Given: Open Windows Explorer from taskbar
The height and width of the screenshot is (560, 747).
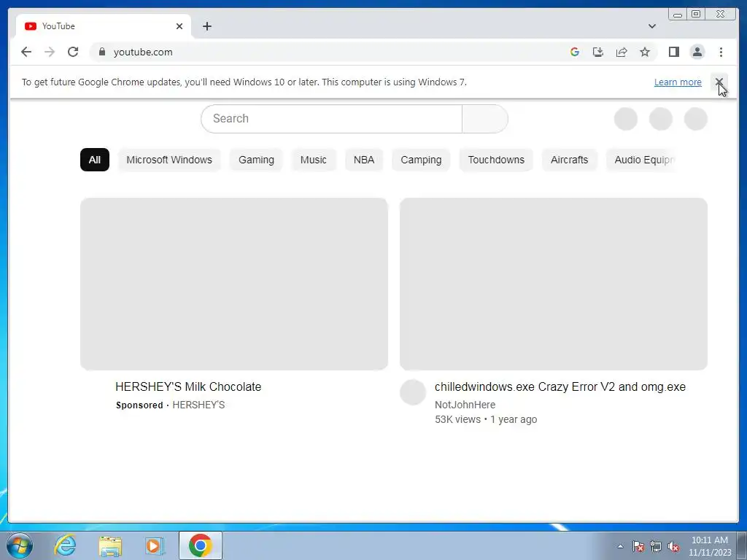Looking at the screenshot, I should [x=110, y=545].
